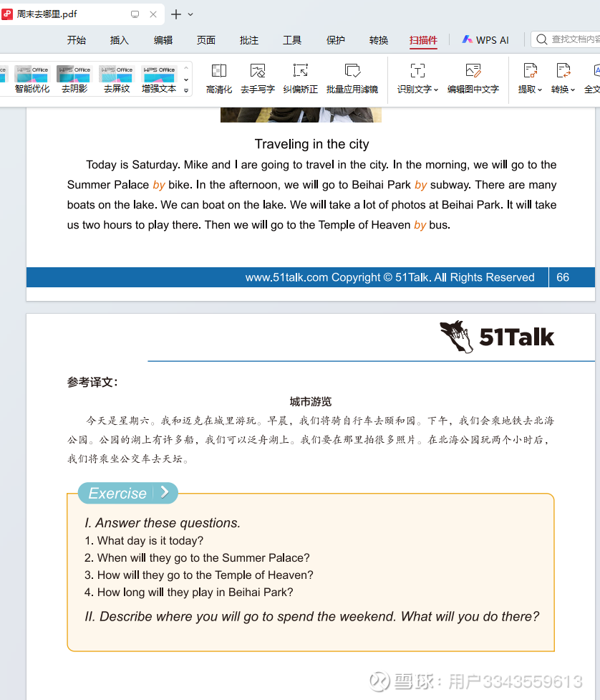Click the www.51talk.com footer link
Screen dimensions: 600x700
(286, 277)
